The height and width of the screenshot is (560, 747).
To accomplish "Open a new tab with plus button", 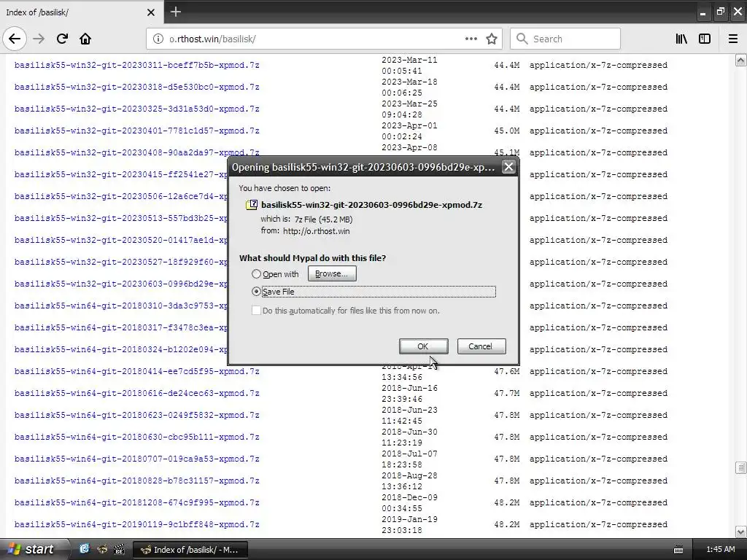I will 176,12.
